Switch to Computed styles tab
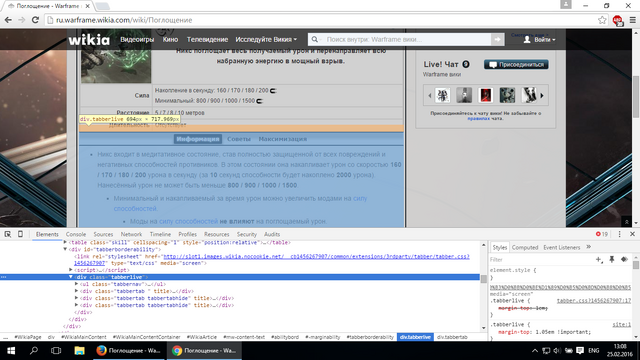Image resolution: width=640 pixels, height=360 pixels. click(524, 247)
